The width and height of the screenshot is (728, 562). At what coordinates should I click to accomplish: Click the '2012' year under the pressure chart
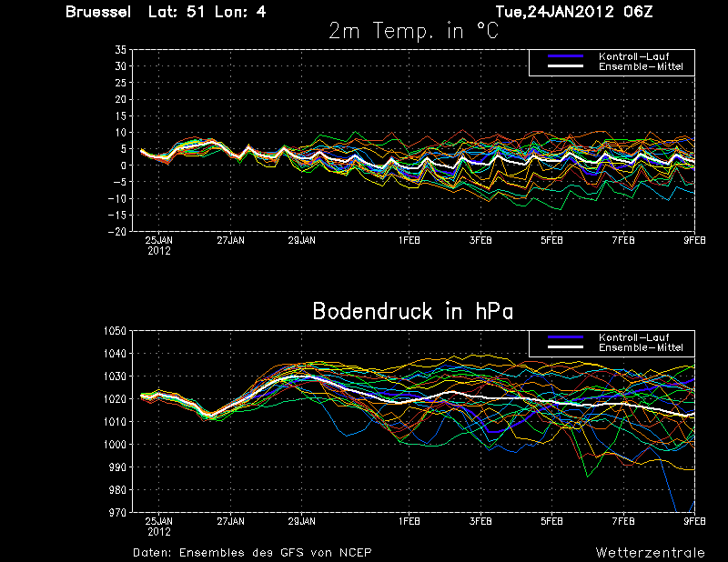pos(159,532)
